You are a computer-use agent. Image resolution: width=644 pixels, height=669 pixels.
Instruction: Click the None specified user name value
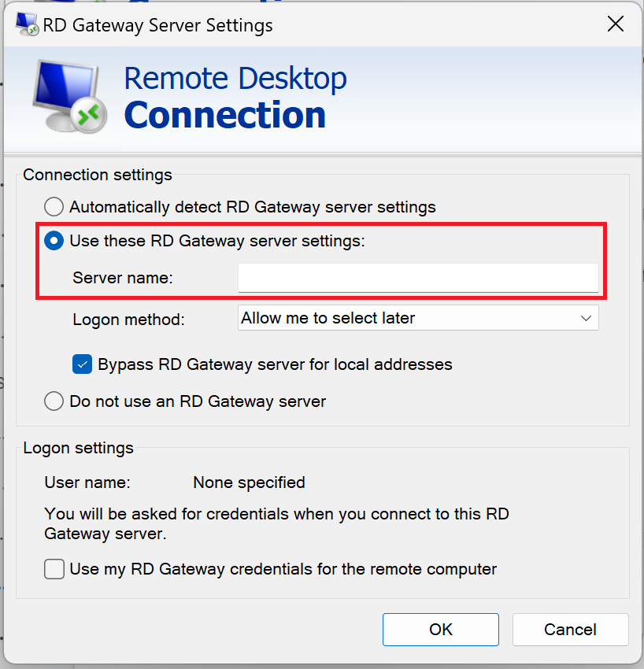click(249, 482)
